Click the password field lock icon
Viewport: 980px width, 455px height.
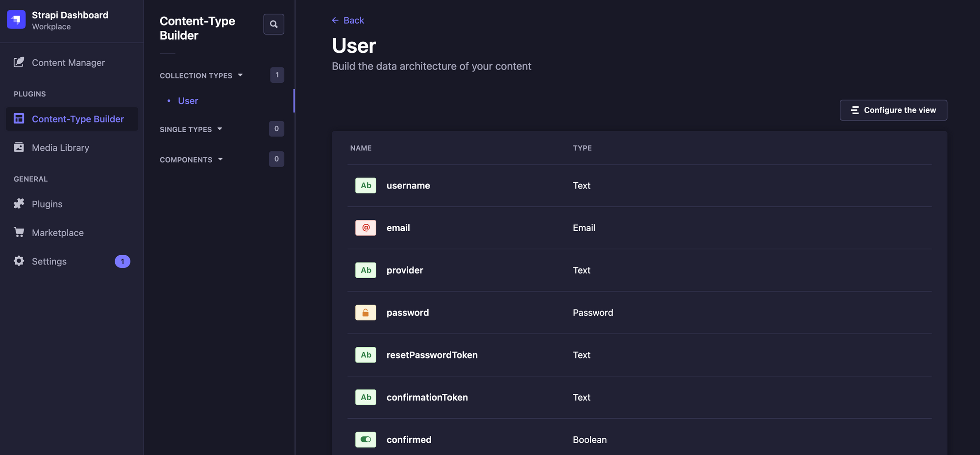click(365, 312)
